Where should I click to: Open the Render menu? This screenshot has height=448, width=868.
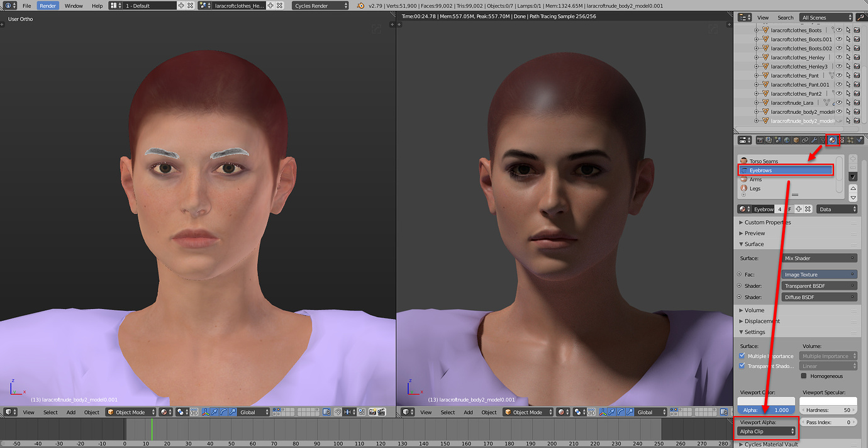coord(48,5)
